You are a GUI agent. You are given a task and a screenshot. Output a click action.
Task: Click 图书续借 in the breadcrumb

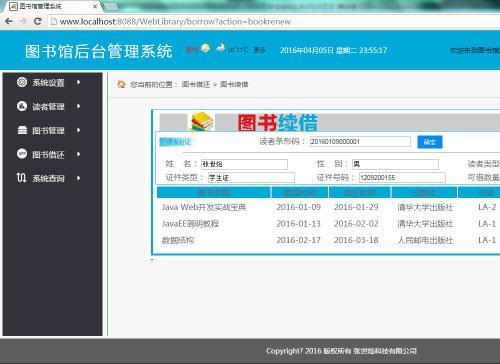tap(234, 84)
